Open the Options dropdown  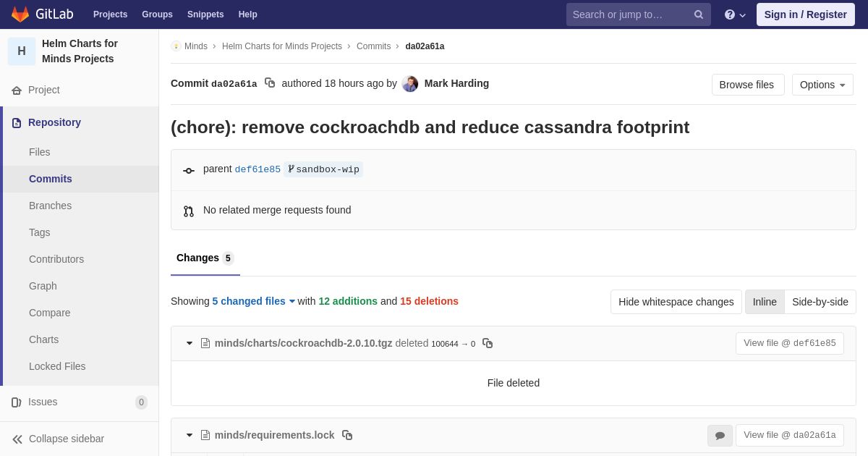click(822, 85)
